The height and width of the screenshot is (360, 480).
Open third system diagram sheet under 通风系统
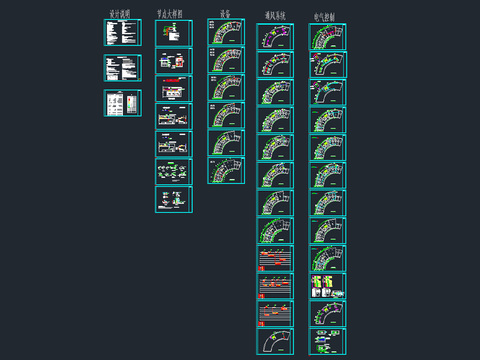[275, 314]
